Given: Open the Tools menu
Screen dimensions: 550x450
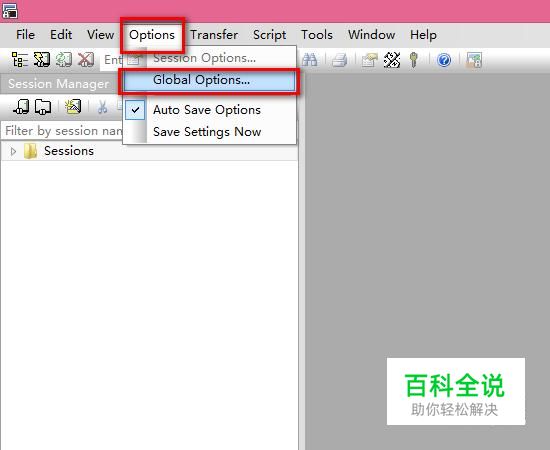Looking at the screenshot, I should 317,35.
